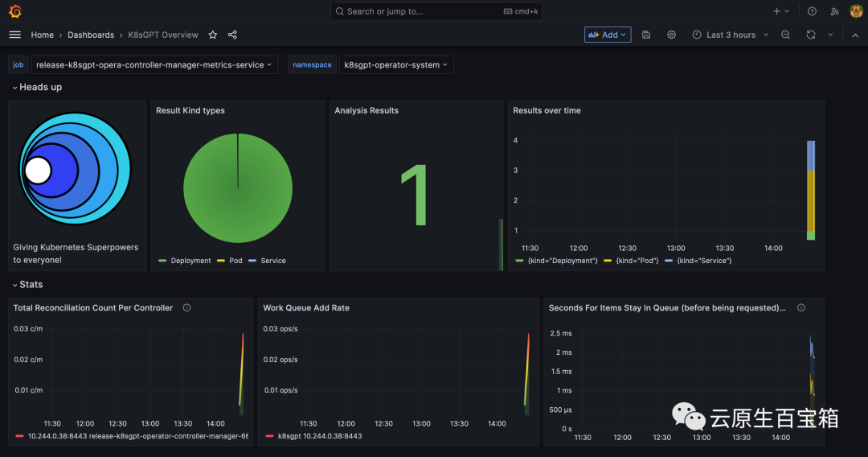Open the user profile avatar

856,11
